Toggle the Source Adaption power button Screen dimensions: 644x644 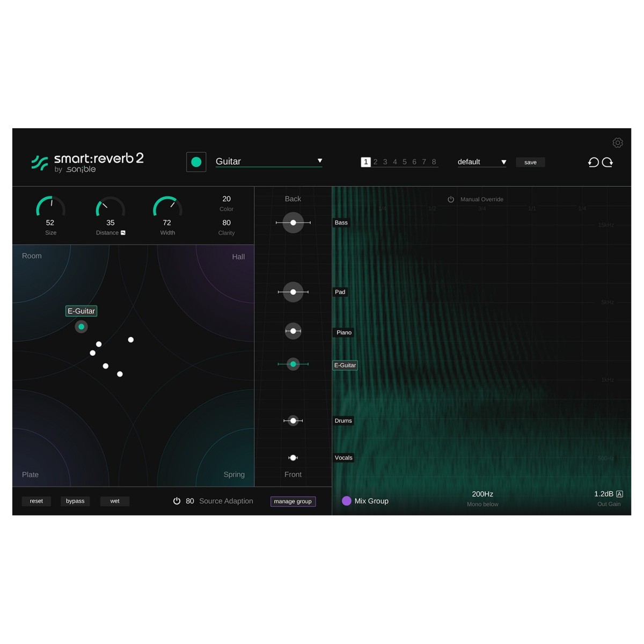point(177,501)
